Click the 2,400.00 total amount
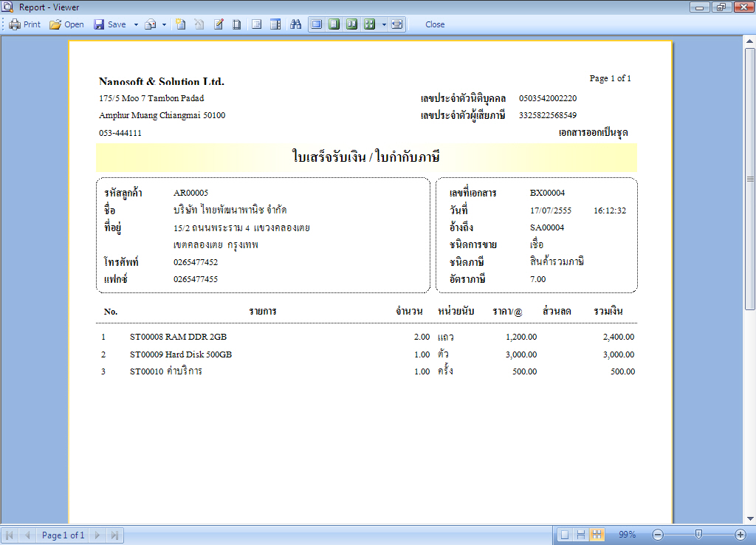The height and width of the screenshot is (545, 756). click(619, 337)
